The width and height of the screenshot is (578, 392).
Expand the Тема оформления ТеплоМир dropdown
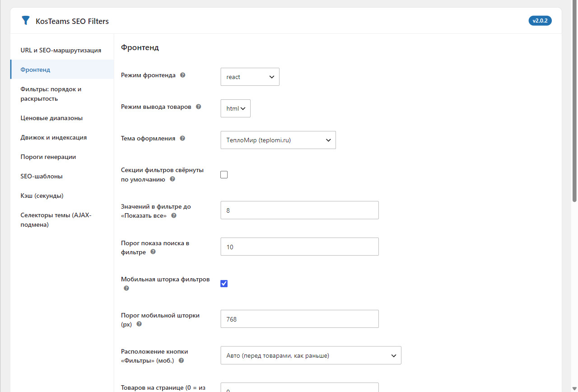point(278,140)
